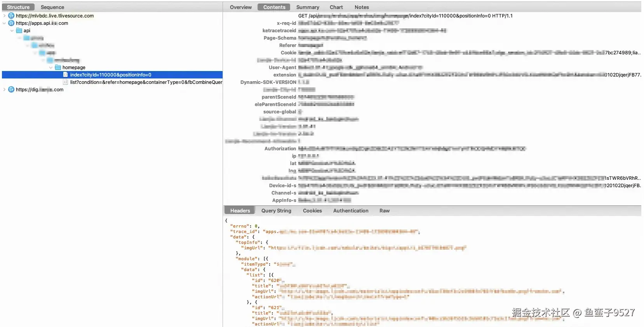The image size is (644, 327).
Task: Collapse the homepage folder node
Action: [51, 68]
